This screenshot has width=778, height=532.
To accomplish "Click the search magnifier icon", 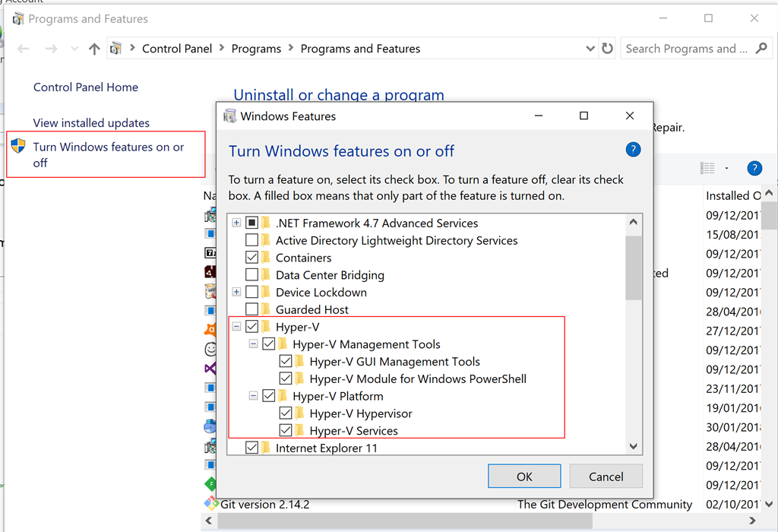I will tap(761, 48).
